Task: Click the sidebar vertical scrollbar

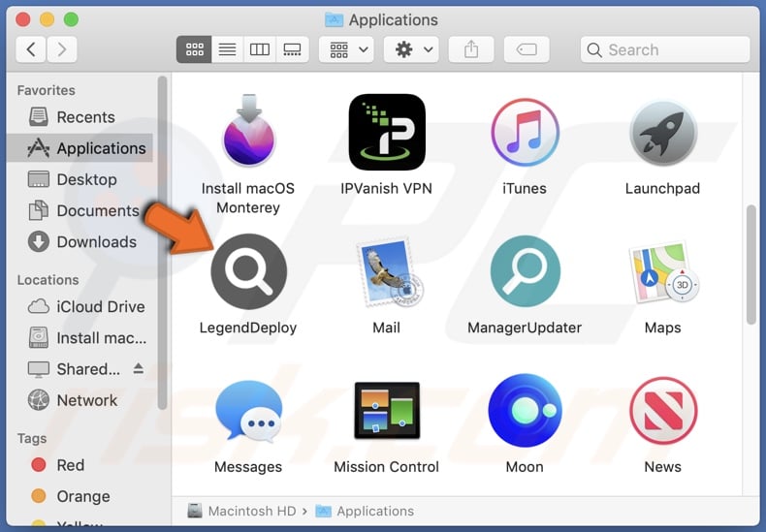Action: click(163, 242)
